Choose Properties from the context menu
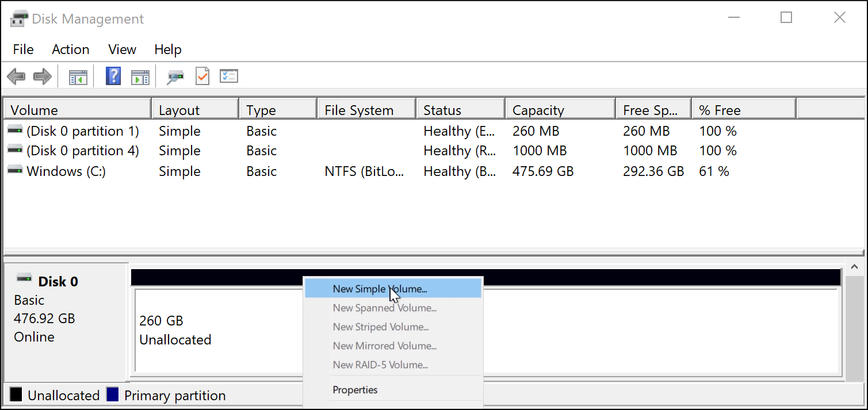This screenshot has height=410, width=868. pyautogui.click(x=355, y=389)
